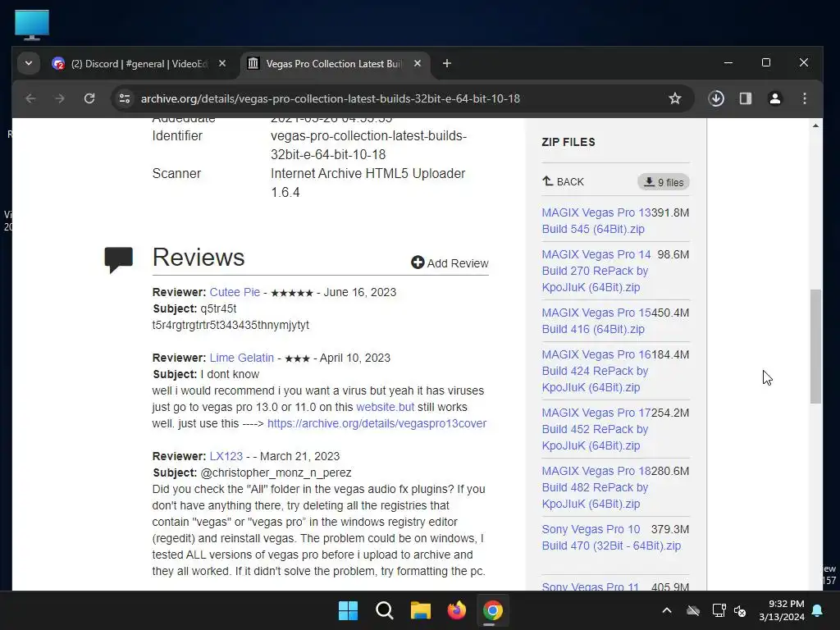Viewport: 840px width, 630px height.
Task: Click the 'Identifier' label text
Action: (177, 135)
